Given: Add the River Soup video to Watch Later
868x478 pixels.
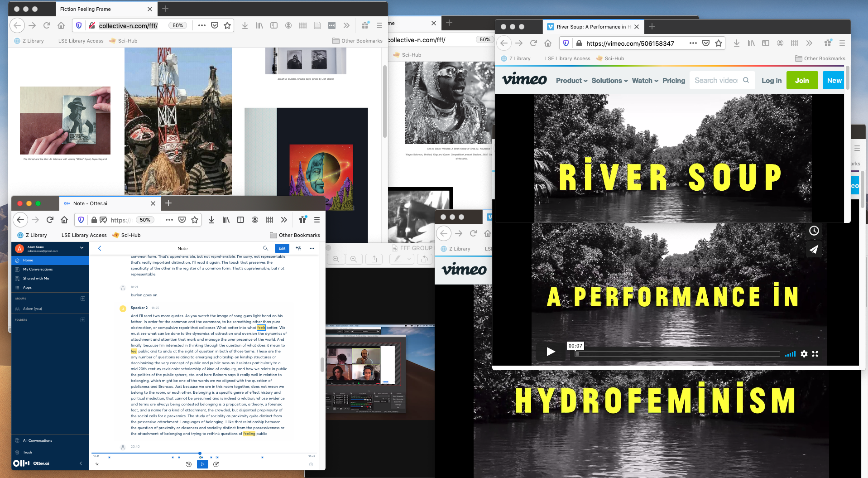Looking at the screenshot, I should [814, 231].
